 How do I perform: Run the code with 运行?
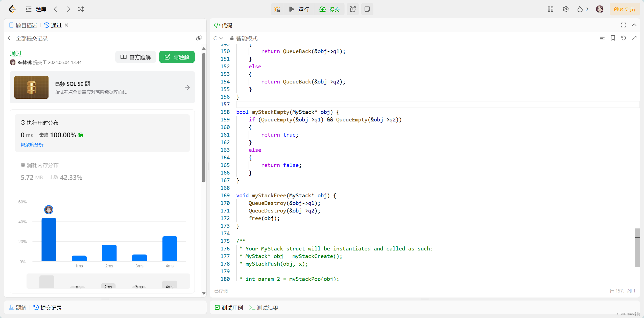click(x=299, y=9)
